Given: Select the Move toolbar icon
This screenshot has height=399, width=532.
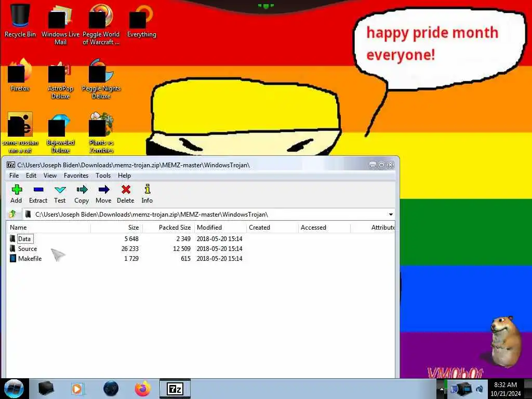Looking at the screenshot, I should (x=103, y=194).
